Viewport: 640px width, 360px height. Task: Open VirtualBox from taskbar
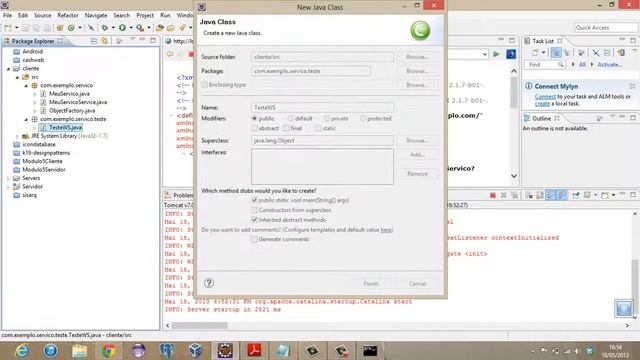pyautogui.click(x=196, y=351)
